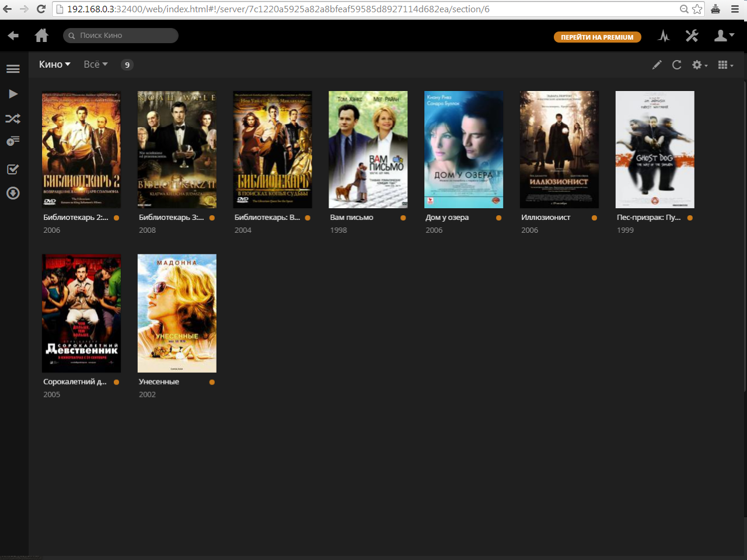Go back with Plex back arrow
Screen dimensions: 747x560
pos(13,36)
